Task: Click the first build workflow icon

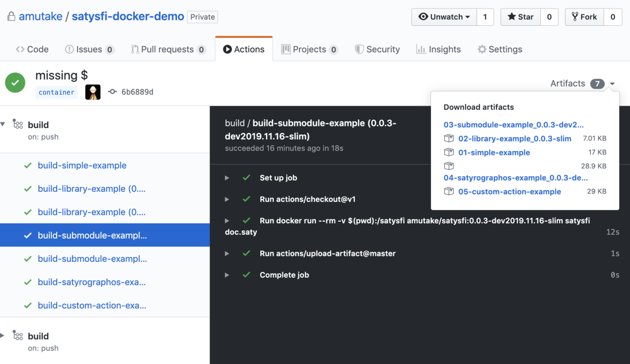Action: click(18, 124)
